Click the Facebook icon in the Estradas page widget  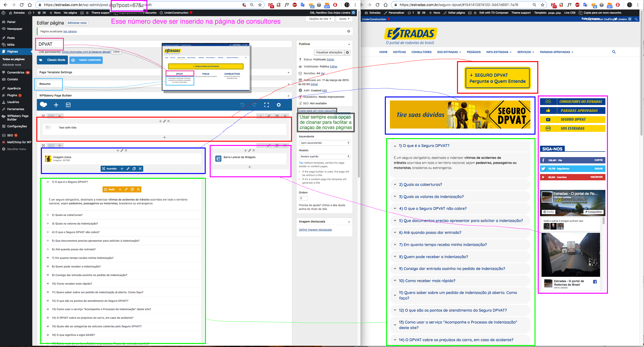(595, 282)
